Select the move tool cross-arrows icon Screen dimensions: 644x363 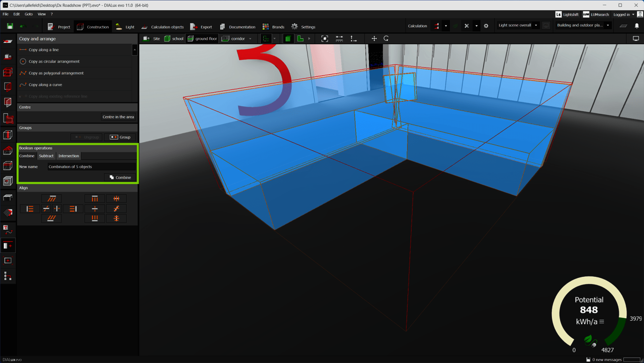[374, 38]
